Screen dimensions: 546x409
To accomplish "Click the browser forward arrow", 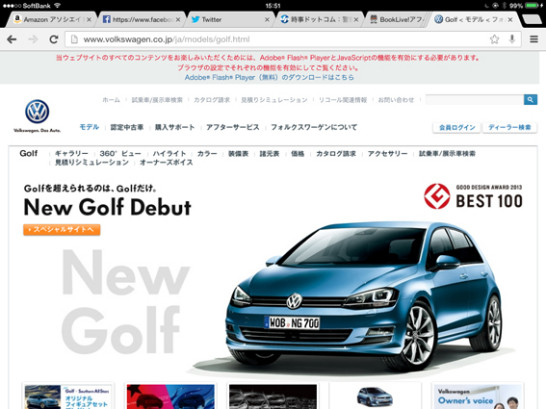I will pyautogui.click(x=33, y=39).
